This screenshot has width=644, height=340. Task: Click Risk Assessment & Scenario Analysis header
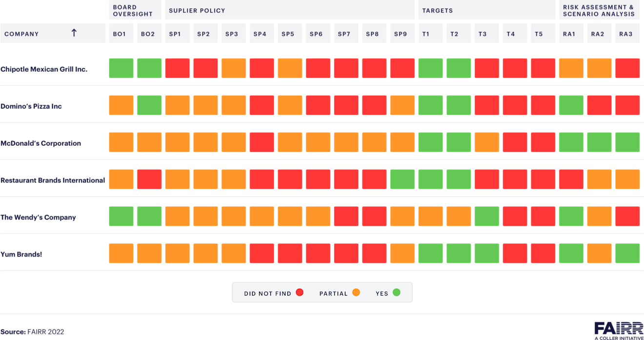point(599,10)
